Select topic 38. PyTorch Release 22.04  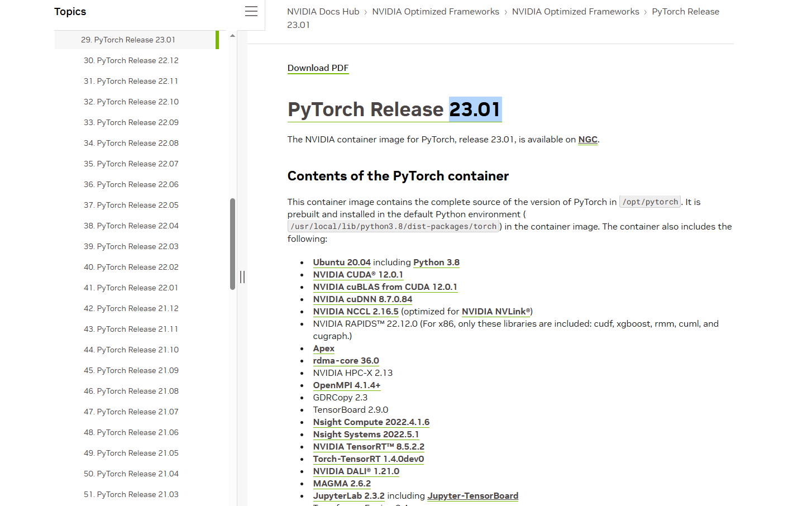point(131,226)
